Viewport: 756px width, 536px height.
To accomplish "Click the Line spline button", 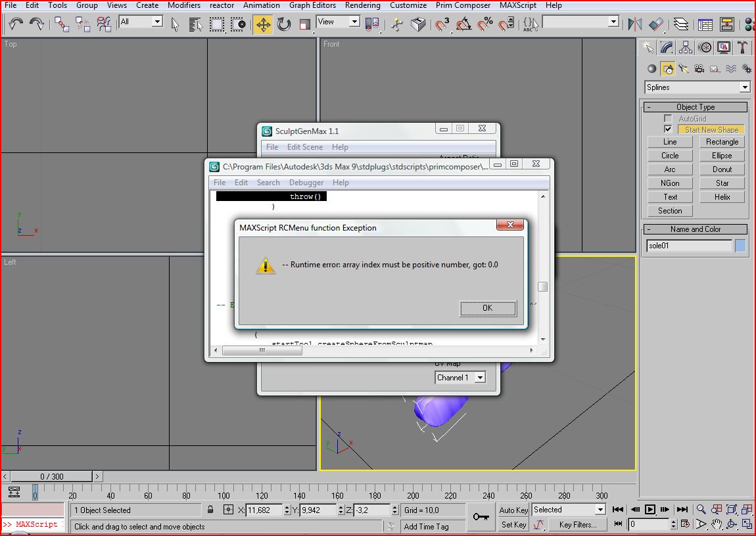I will pos(670,142).
